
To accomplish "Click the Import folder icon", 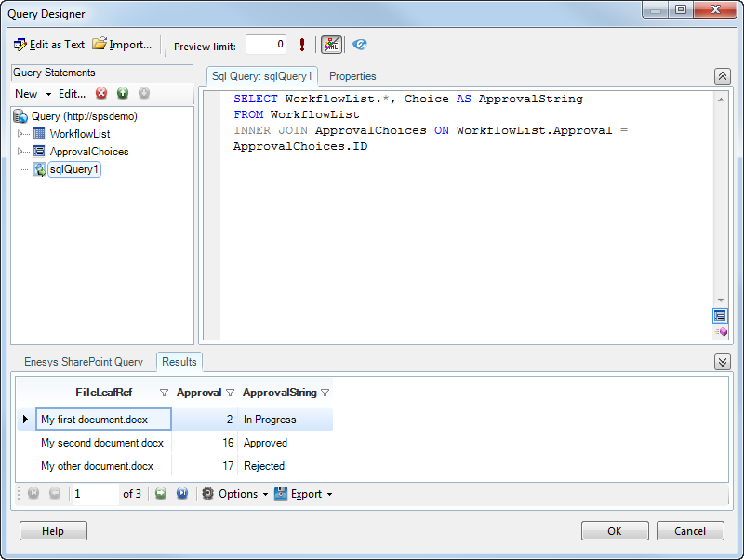I will click(x=100, y=45).
